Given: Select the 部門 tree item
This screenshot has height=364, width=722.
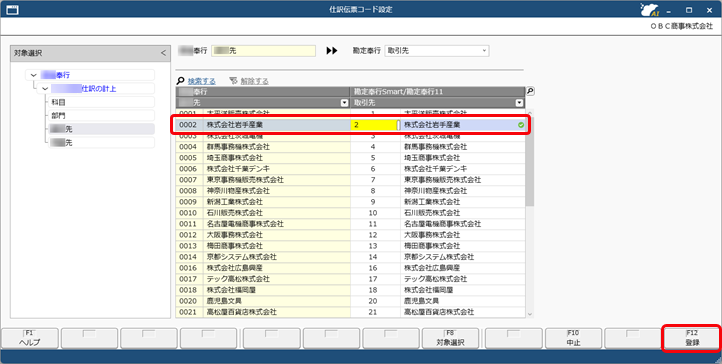Looking at the screenshot, I should pyautogui.click(x=101, y=116).
